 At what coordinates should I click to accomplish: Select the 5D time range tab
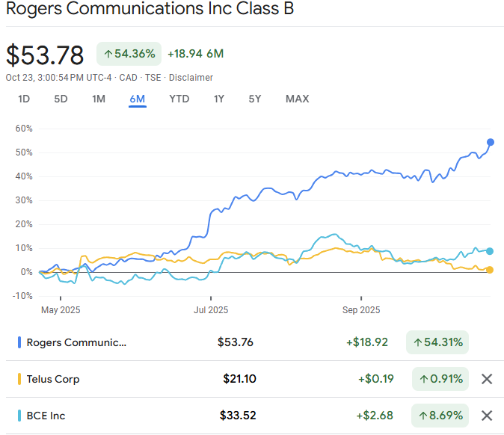pos(61,99)
